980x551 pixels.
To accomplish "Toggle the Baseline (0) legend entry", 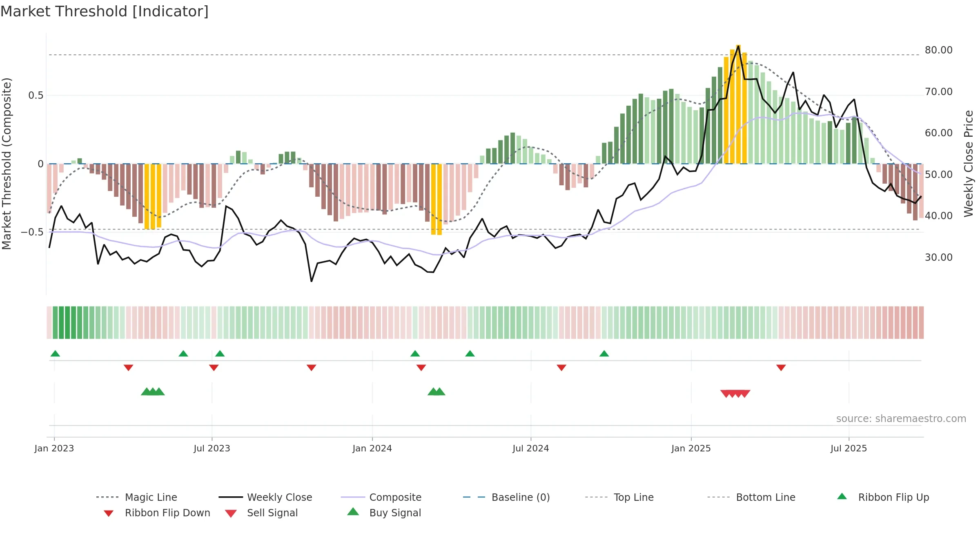I will point(506,497).
